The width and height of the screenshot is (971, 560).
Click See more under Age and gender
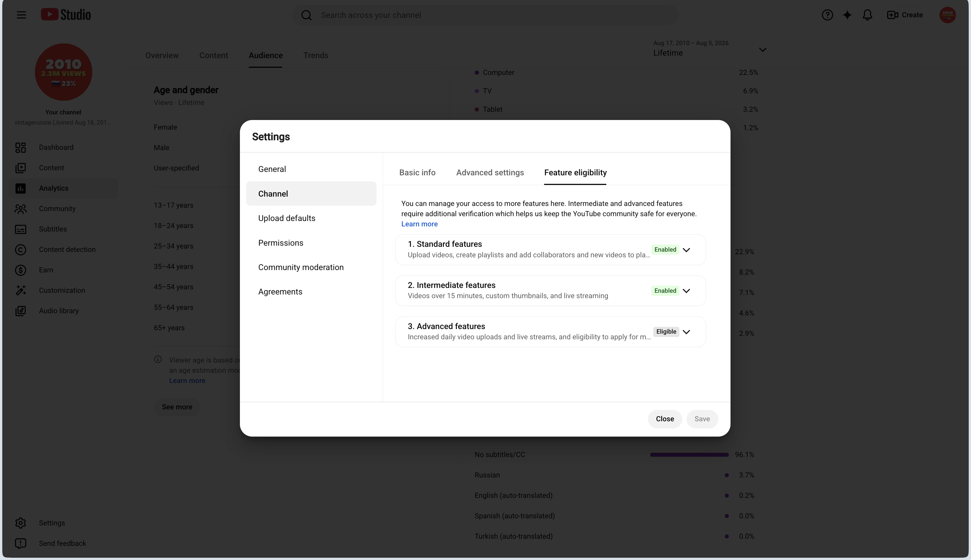point(177,407)
